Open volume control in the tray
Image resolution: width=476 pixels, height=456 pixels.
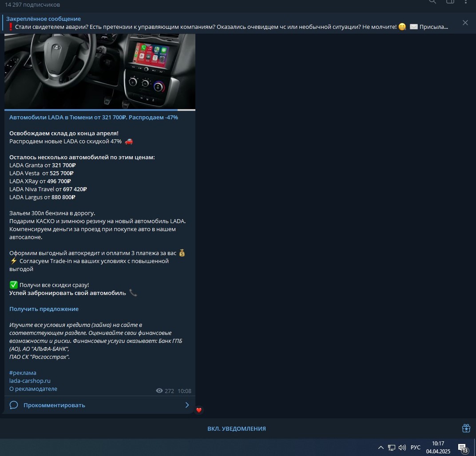click(x=402, y=448)
